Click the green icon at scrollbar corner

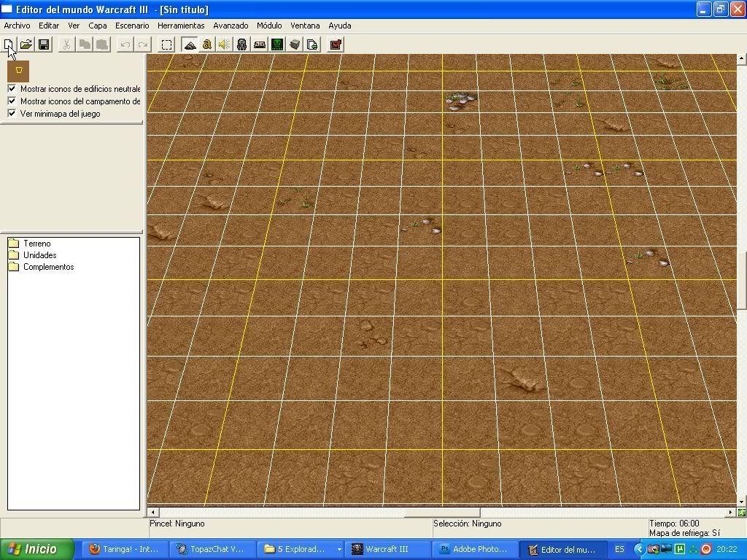(742, 513)
